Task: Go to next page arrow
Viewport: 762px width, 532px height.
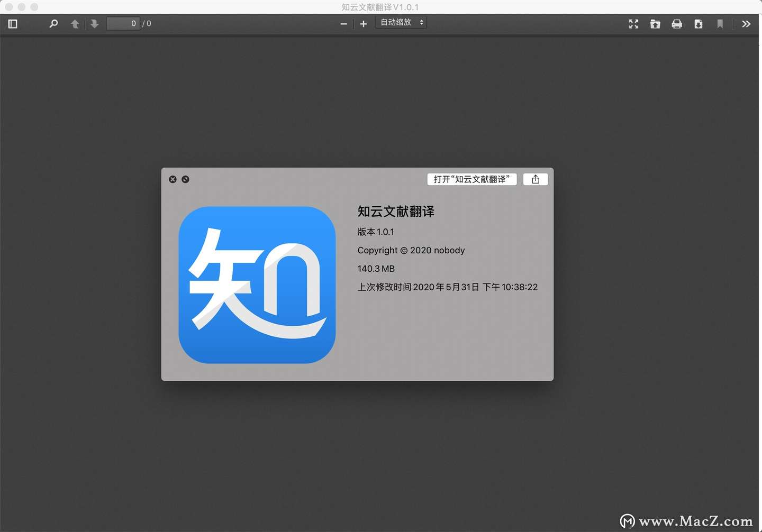Action: (x=94, y=24)
